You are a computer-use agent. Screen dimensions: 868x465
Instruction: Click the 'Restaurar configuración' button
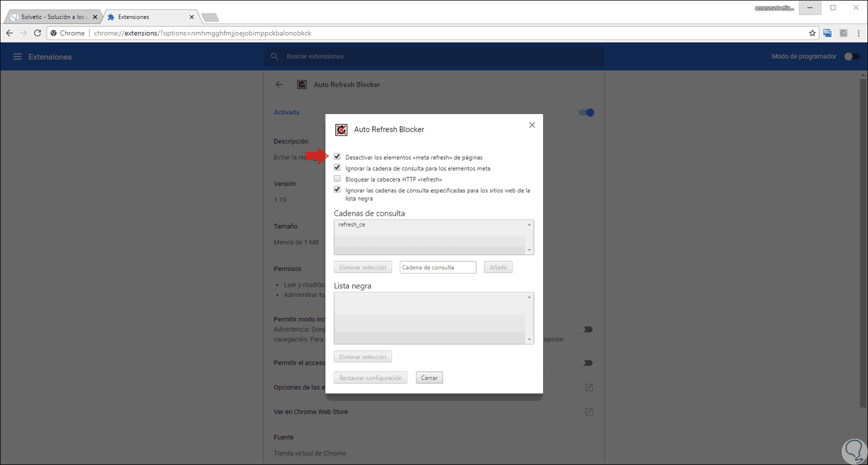click(x=371, y=378)
